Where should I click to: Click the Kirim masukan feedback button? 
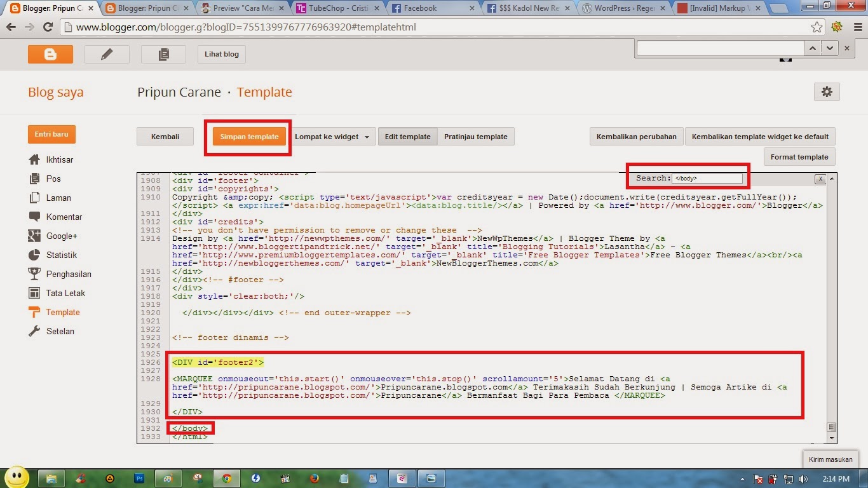tap(831, 459)
